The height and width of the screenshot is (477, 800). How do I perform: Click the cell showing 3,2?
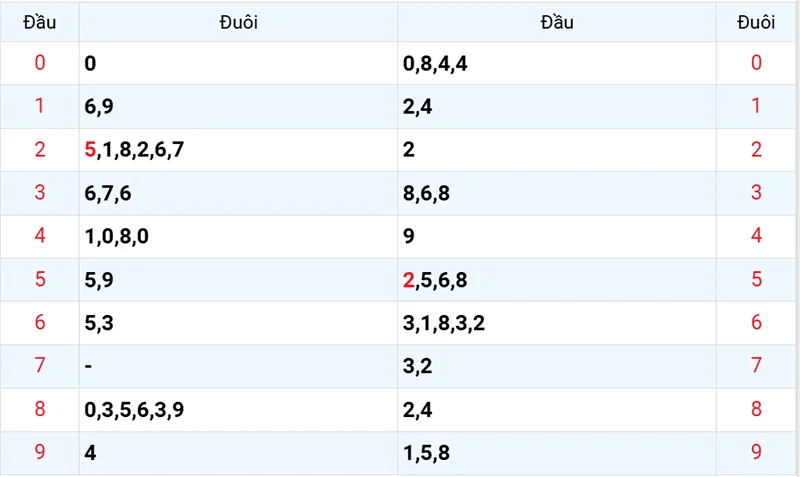417,366
